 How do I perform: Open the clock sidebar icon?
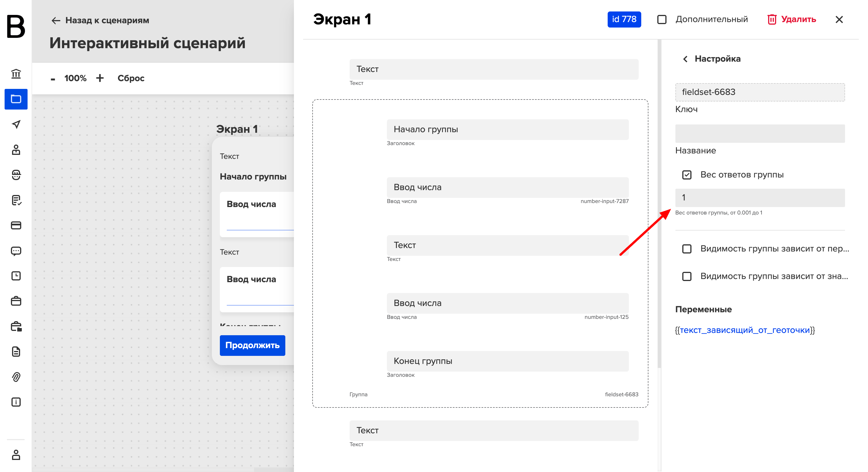(x=16, y=276)
